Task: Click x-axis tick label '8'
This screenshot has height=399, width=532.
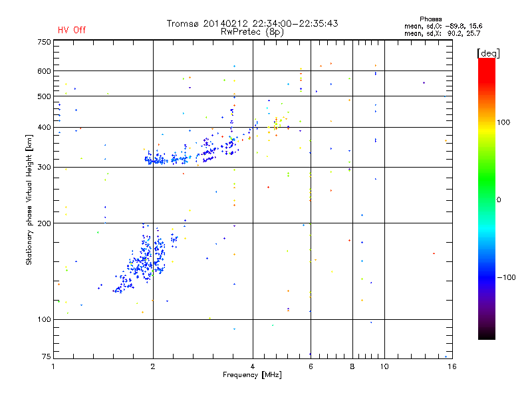Action: pos(352,366)
